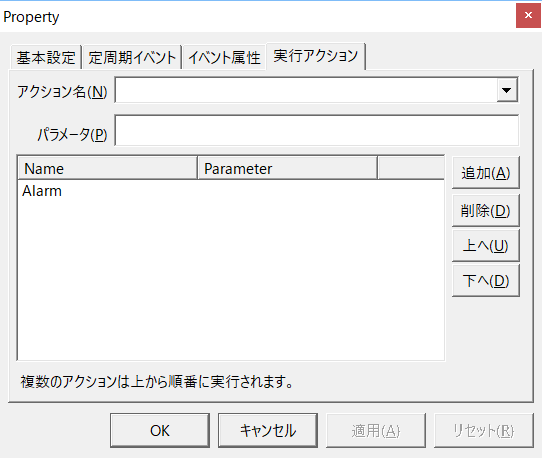Focus the パラメータ text field
The width and height of the screenshot is (542, 458).
tap(317, 130)
